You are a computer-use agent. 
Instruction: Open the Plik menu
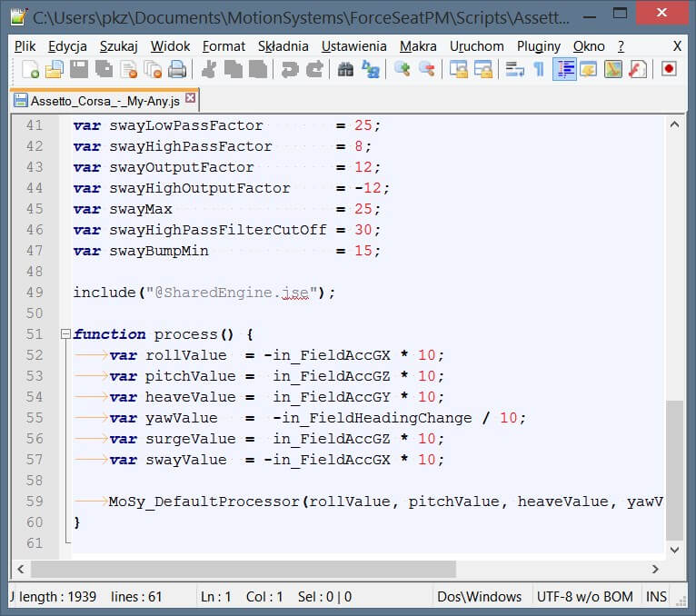tap(25, 46)
